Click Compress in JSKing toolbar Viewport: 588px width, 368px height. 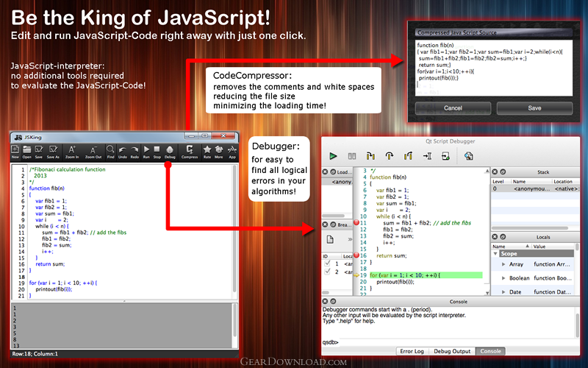(190, 152)
